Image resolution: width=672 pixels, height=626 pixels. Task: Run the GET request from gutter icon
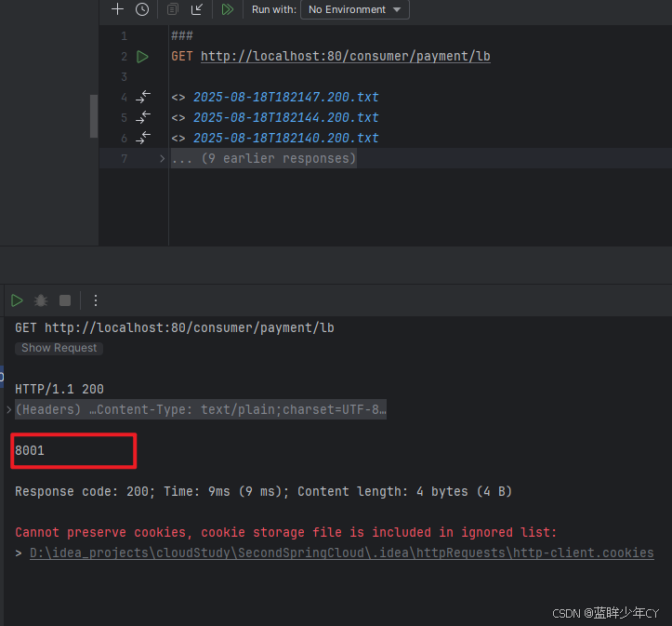click(142, 57)
